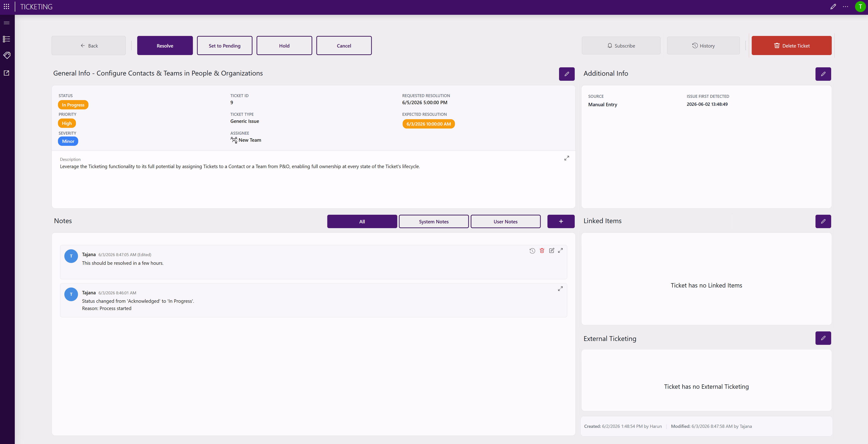This screenshot has width=868, height=444.
Task: Open the tags sidebar icon
Action: [7, 55]
